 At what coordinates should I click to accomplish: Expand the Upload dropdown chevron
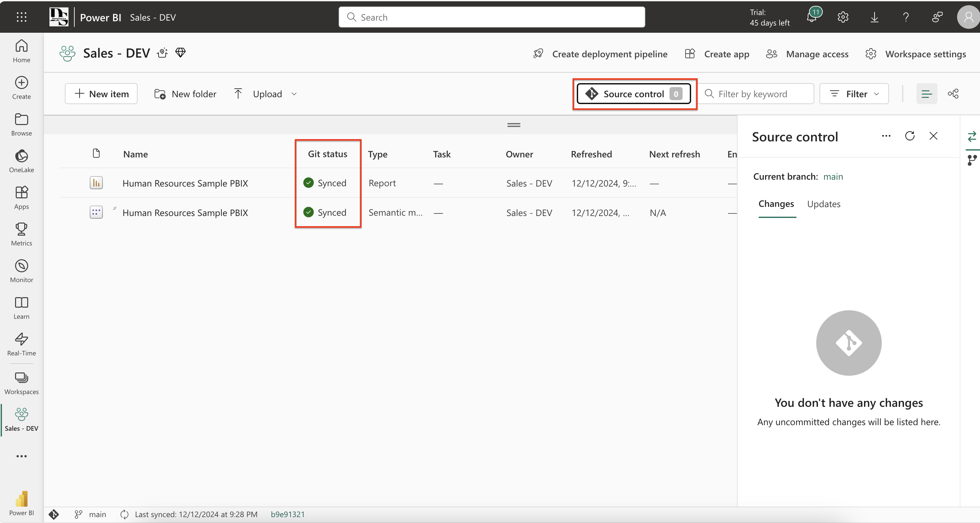pyautogui.click(x=294, y=94)
